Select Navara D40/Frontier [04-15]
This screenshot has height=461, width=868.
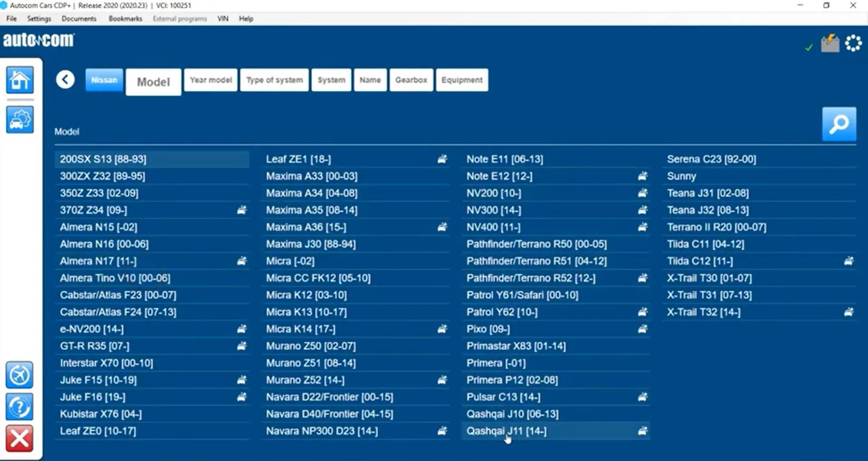(x=356, y=414)
